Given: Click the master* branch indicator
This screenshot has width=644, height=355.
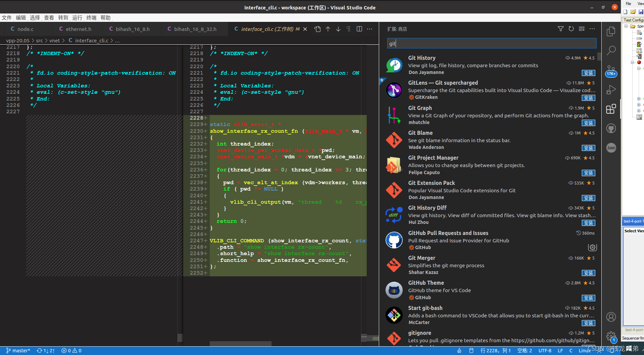Looking at the screenshot, I should [x=18, y=351].
